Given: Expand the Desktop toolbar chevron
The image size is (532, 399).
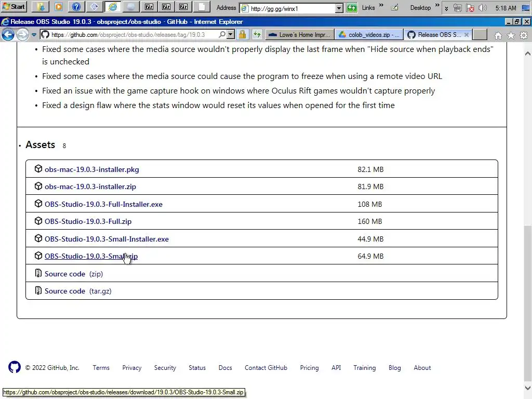Looking at the screenshot, I should (437, 5).
